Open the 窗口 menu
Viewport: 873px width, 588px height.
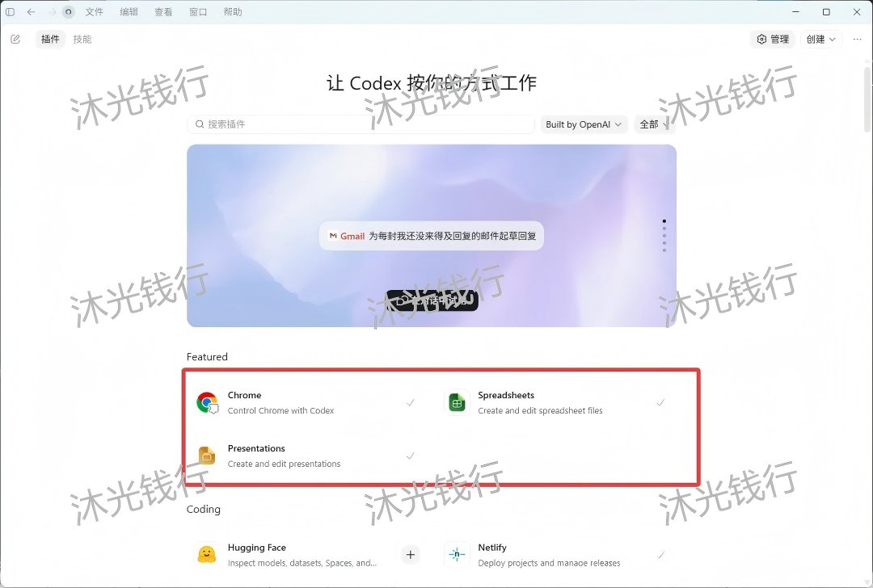pos(198,11)
